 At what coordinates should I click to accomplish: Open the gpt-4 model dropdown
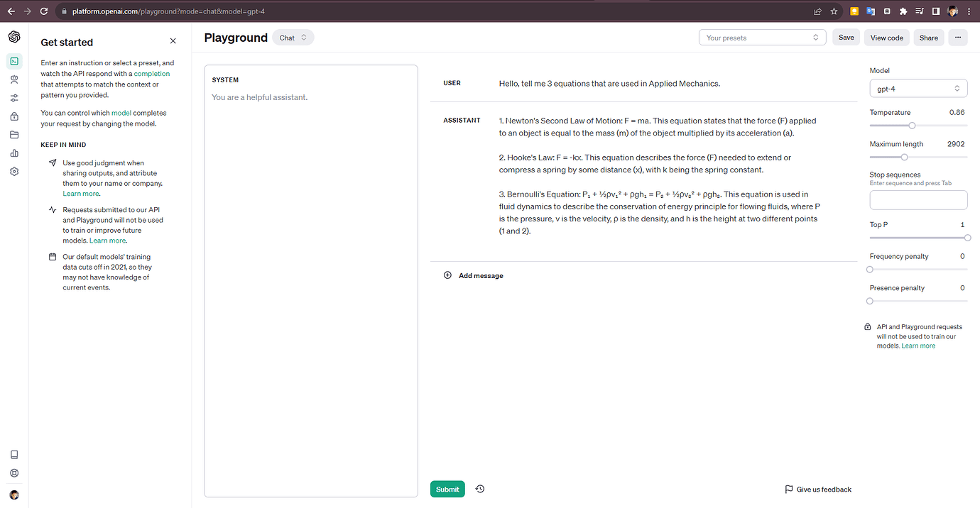click(918, 88)
